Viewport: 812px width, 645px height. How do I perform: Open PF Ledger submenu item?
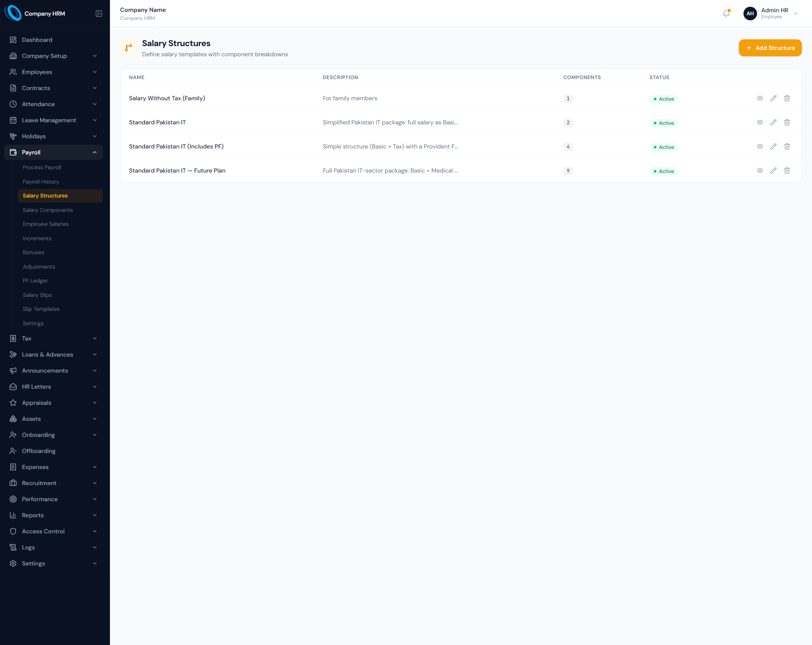pyautogui.click(x=60, y=281)
